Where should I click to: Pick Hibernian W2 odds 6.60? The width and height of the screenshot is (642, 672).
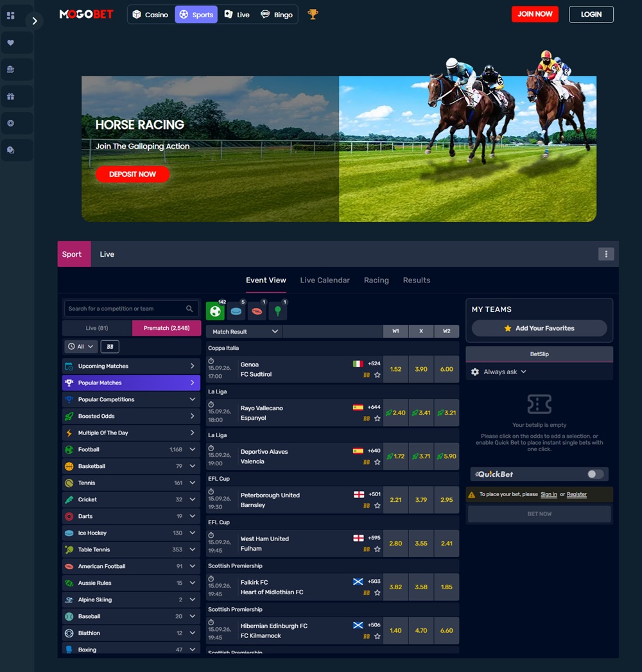tap(447, 630)
